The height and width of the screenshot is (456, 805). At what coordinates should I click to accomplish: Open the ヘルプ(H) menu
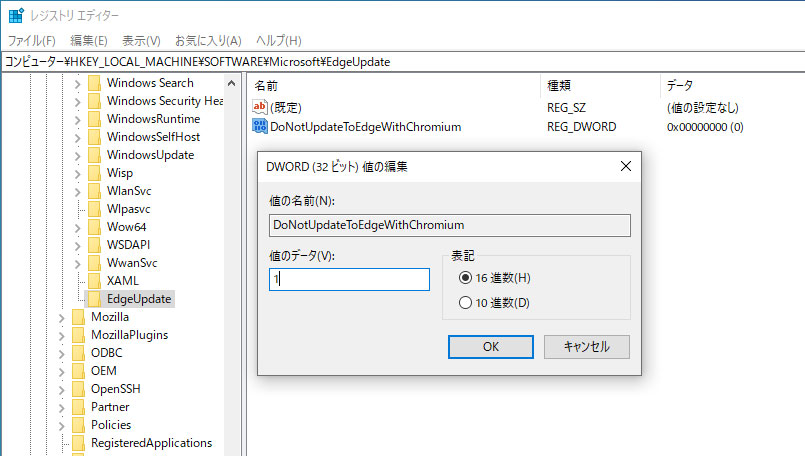[x=279, y=41]
